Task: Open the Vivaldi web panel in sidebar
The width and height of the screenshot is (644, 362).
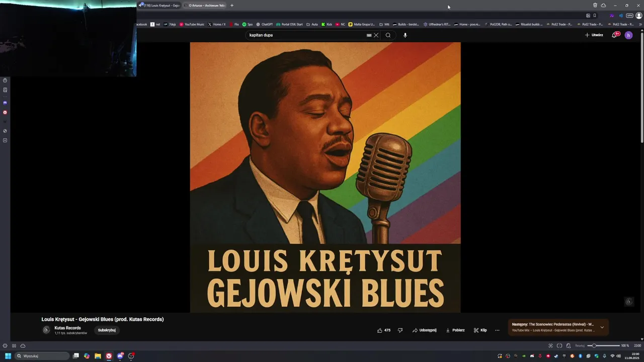Action: click(5, 112)
